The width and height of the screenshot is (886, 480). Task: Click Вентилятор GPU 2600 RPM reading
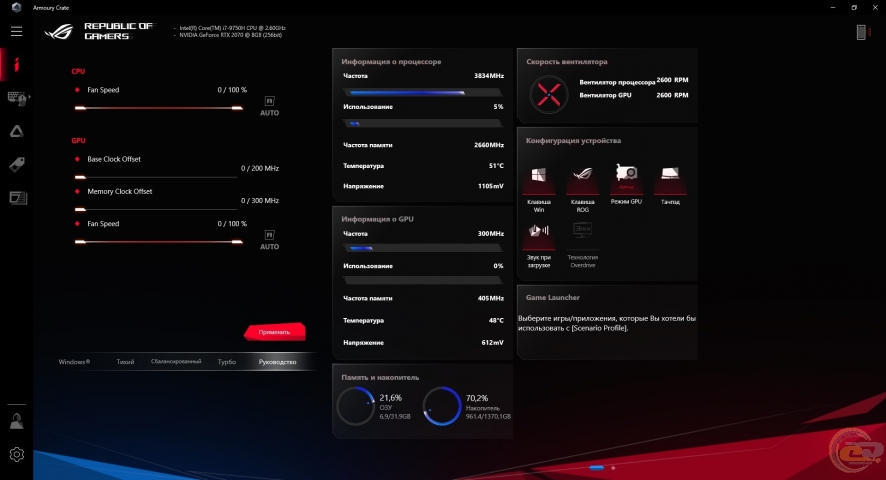633,95
